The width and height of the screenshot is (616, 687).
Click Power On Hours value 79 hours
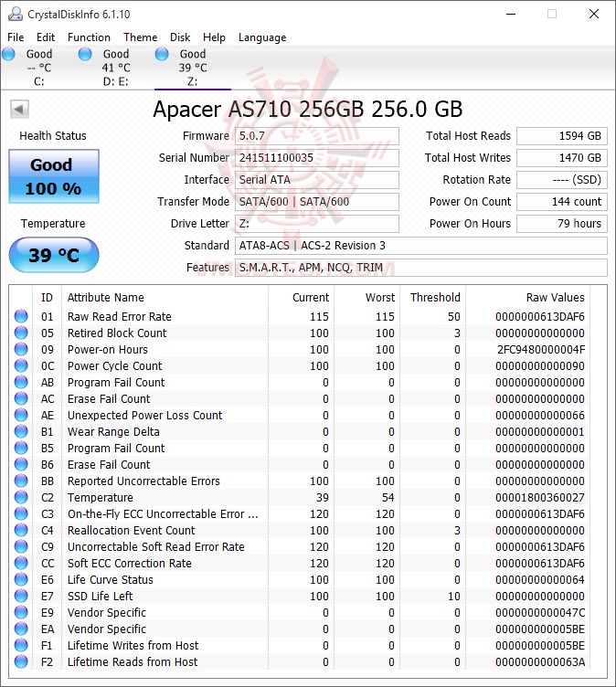coord(562,224)
